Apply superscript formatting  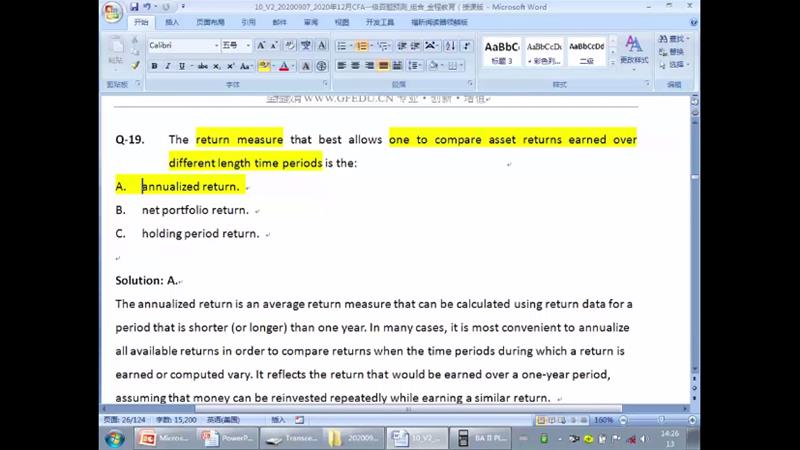(x=230, y=66)
